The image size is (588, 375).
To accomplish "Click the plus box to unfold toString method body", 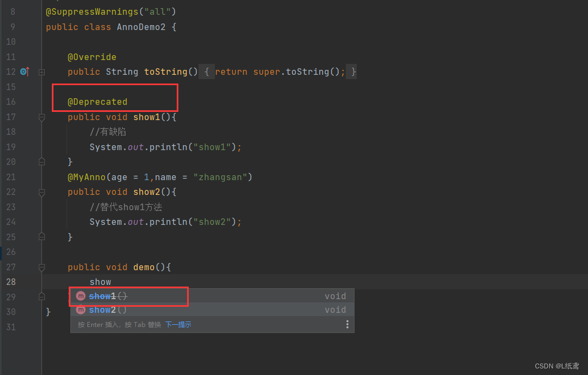I will [x=42, y=72].
